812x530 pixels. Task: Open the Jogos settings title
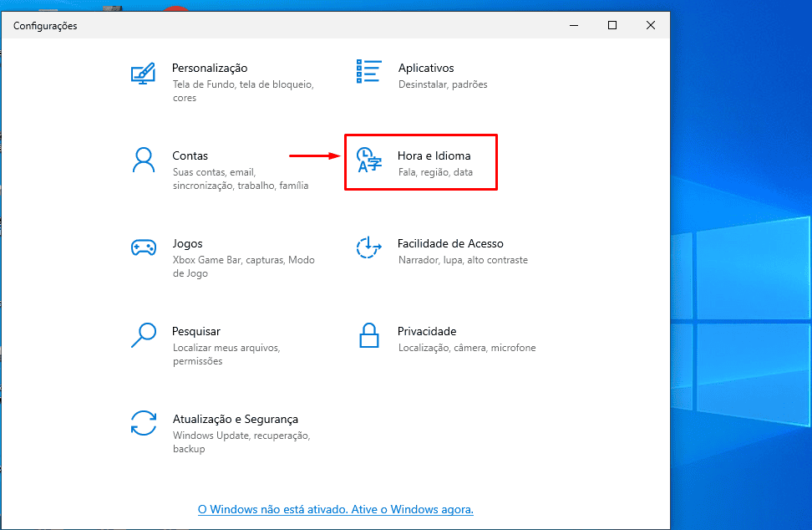click(x=187, y=243)
